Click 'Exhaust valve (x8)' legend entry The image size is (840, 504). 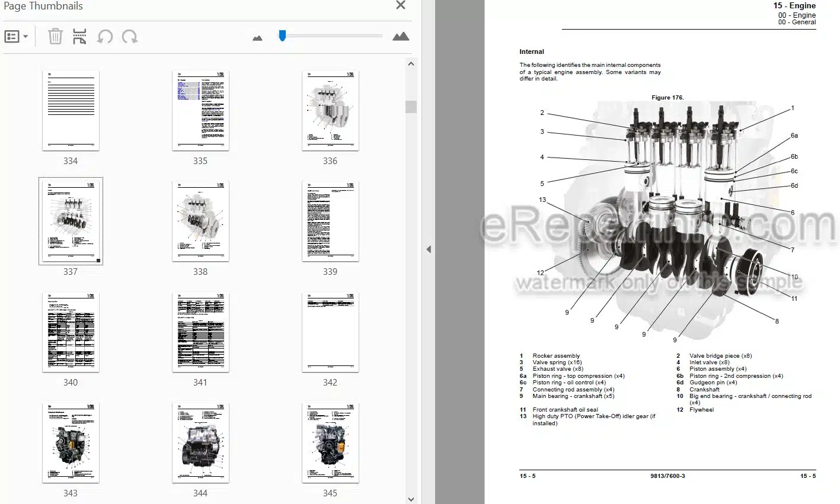click(x=558, y=369)
